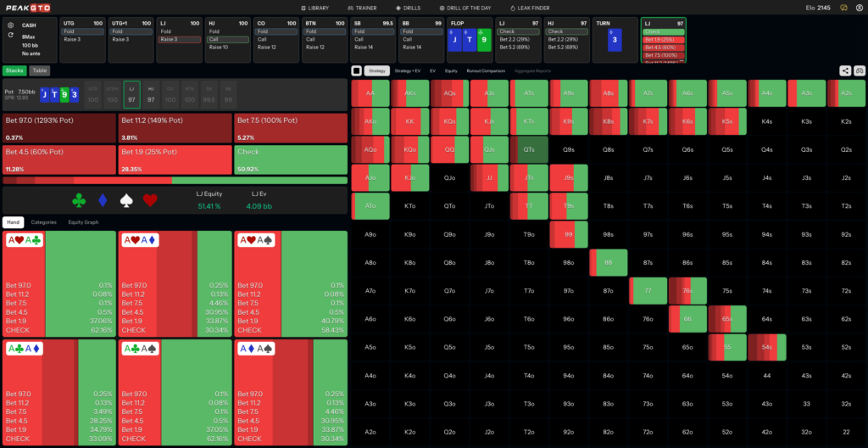Image resolution: width=868 pixels, height=448 pixels.
Task: Select Bet 4.5 (60%) in turn LJ node
Action: click(663, 48)
